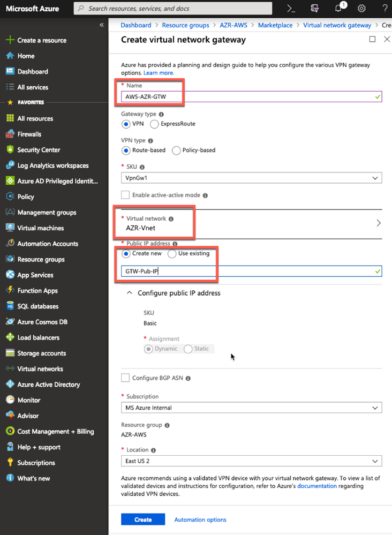
Task: Open Location East US 2 dropdown
Action: coord(252,461)
